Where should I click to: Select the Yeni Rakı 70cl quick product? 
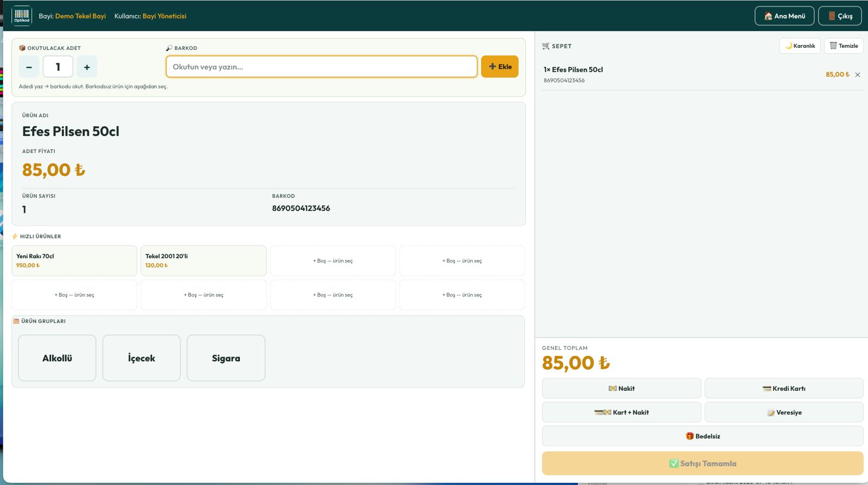point(74,260)
